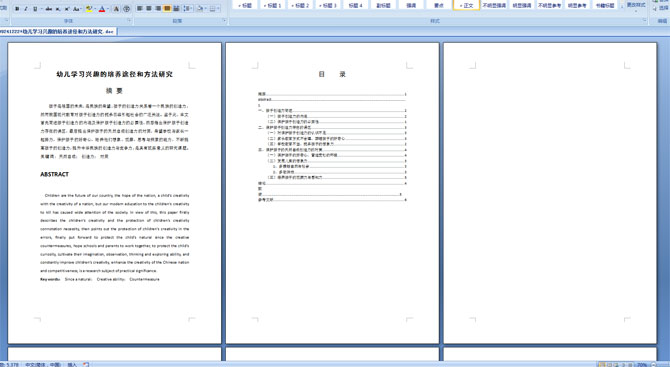Click the enclosed character icon
The width and height of the screenshot is (670, 367).
[x=126, y=9]
